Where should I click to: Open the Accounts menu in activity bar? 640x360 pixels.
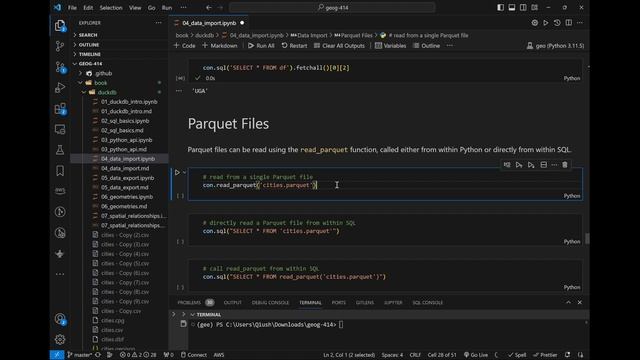point(60,319)
